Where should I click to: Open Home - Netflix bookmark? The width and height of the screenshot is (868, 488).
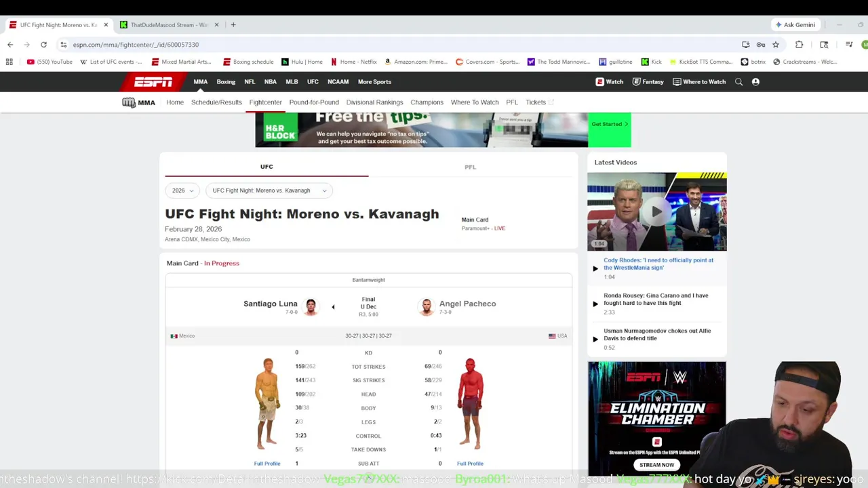[x=354, y=62]
